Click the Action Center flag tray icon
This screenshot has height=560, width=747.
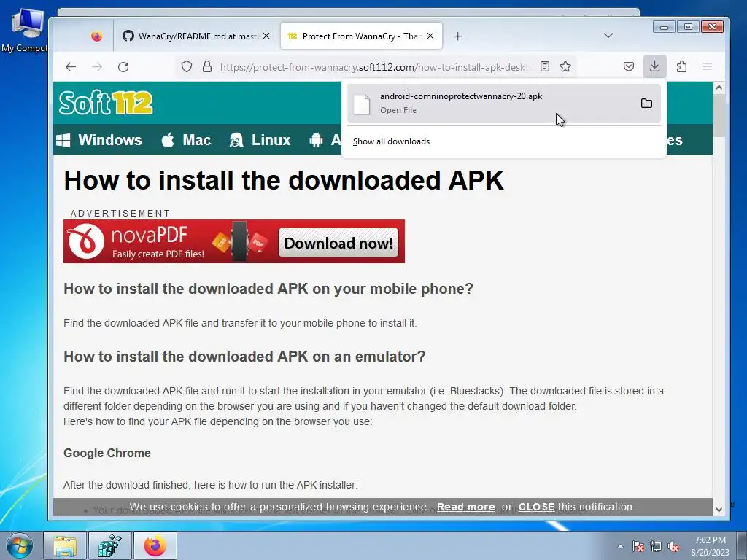(x=638, y=547)
